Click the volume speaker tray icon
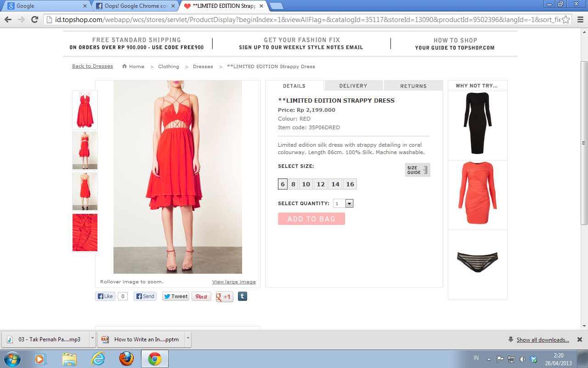The height and width of the screenshot is (368, 588). tap(522, 359)
